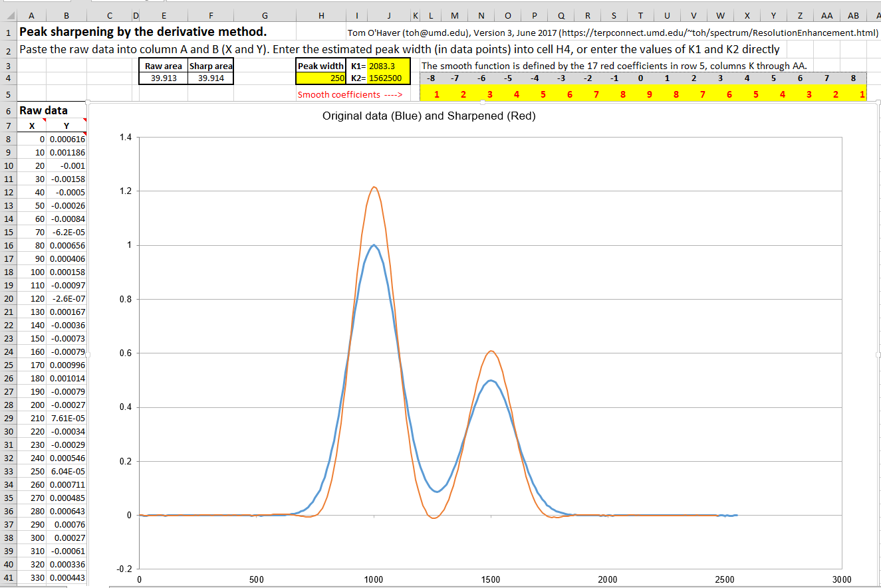Click the orange sharpened curve's tallest peak
881x588 pixels.
(374, 187)
